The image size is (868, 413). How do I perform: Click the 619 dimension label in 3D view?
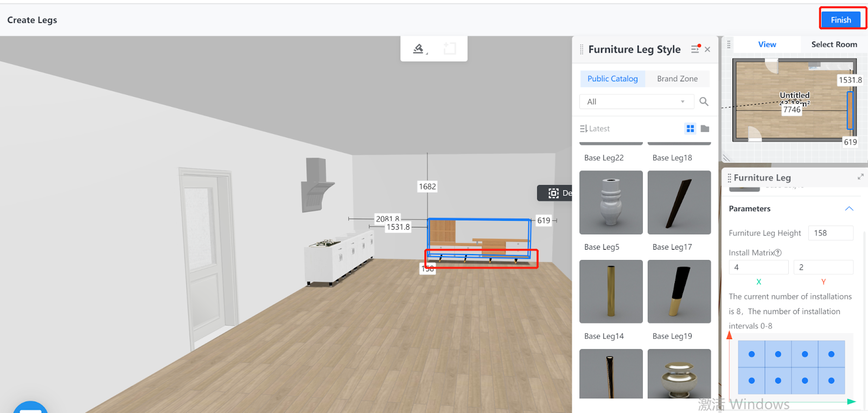click(x=544, y=220)
